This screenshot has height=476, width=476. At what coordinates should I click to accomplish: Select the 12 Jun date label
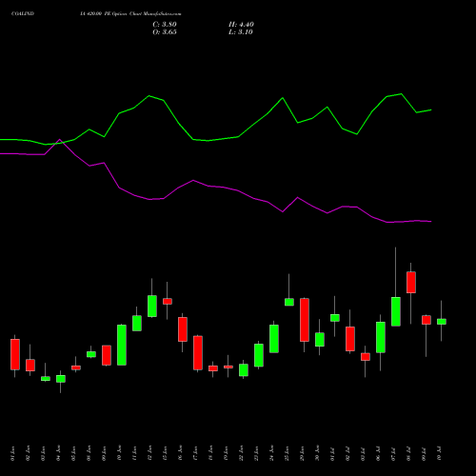pyautogui.click(x=150, y=453)
